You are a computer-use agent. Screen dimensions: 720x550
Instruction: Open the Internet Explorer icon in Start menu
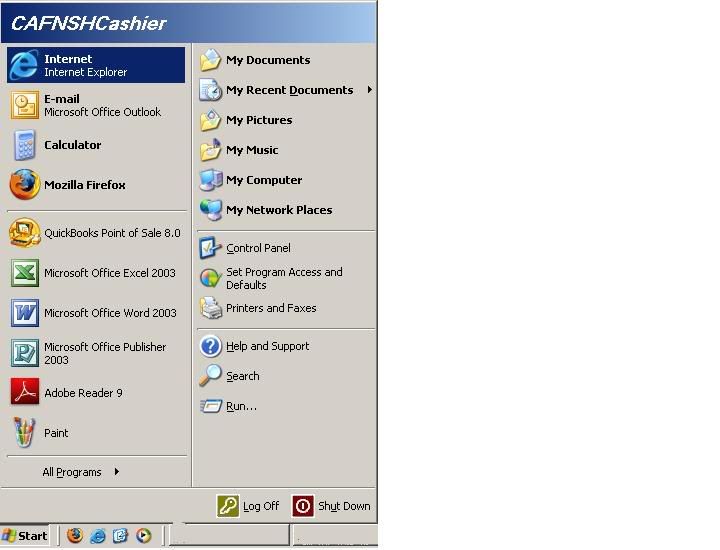tap(24, 65)
